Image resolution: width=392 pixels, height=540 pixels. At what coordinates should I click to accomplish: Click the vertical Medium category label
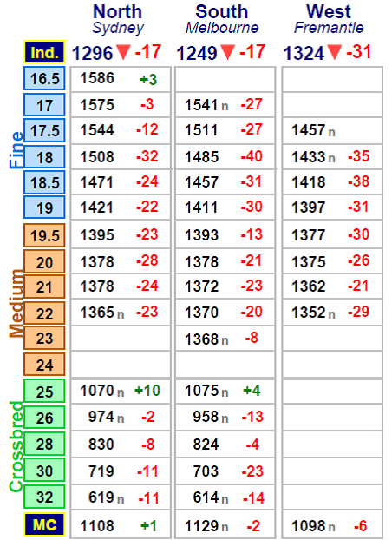(x=16, y=304)
